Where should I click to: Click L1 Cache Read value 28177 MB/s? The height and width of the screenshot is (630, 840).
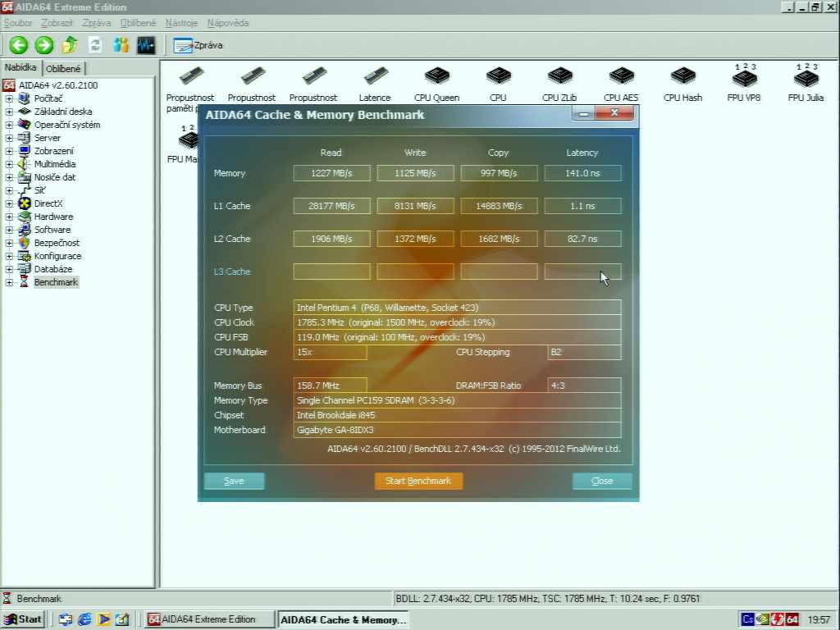(x=331, y=206)
